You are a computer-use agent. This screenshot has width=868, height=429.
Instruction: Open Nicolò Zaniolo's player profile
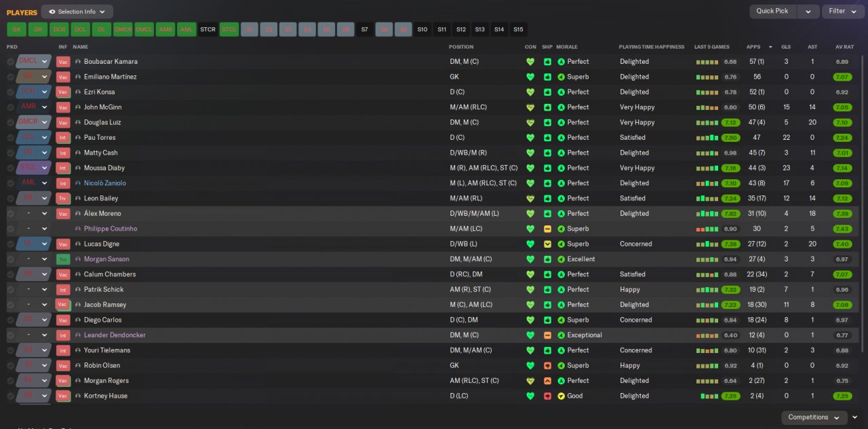[105, 183]
